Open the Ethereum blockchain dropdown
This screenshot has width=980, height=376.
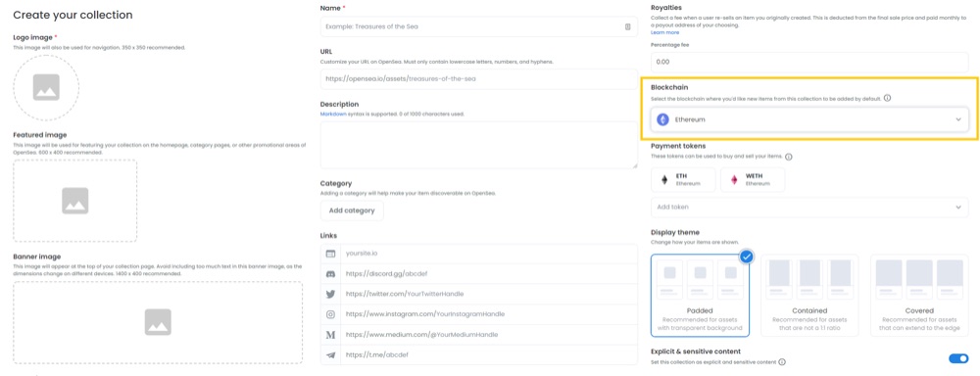click(x=809, y=119)
